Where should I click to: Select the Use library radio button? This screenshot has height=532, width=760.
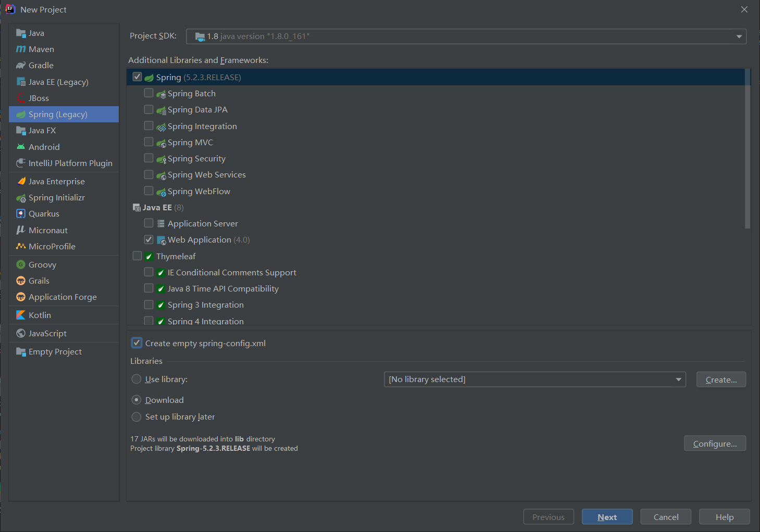click(136, 379)
